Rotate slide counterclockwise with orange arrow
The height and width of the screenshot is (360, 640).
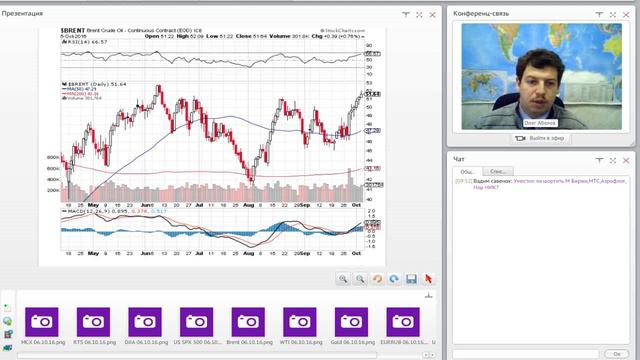pyautogui.click(x=377, y=279)
